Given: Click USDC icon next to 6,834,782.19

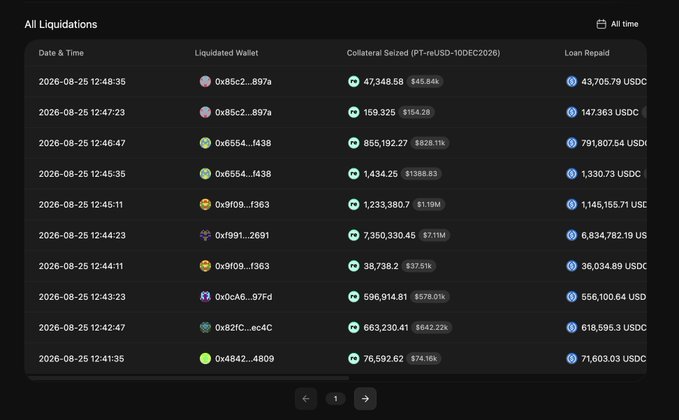Looking at the screenshot, I should tap(572, 235).
